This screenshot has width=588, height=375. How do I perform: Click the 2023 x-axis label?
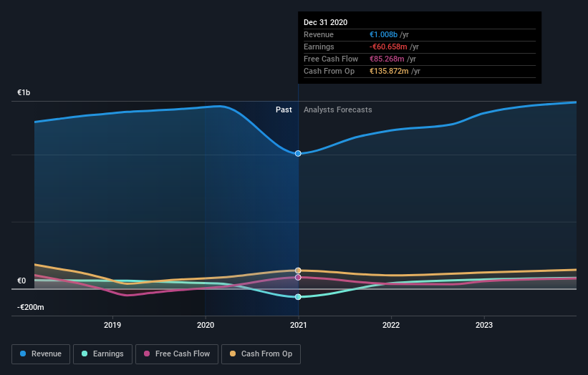pyautogui.click(x=484, y=325)
